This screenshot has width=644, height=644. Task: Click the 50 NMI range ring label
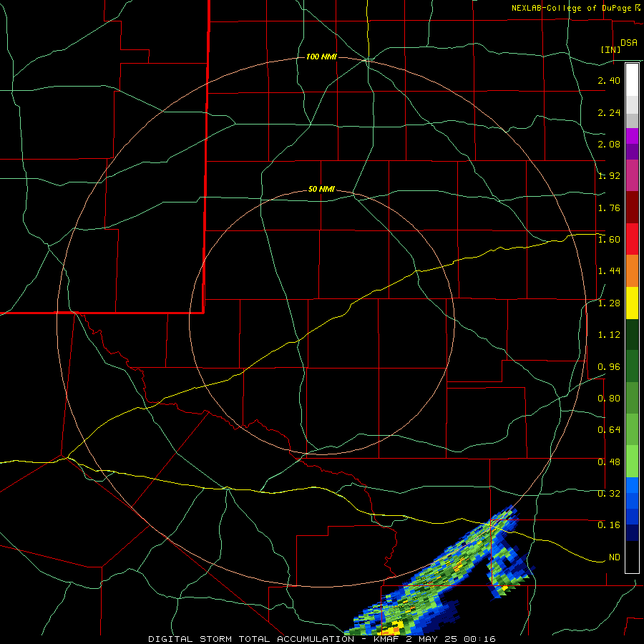[x=321, y=189]
